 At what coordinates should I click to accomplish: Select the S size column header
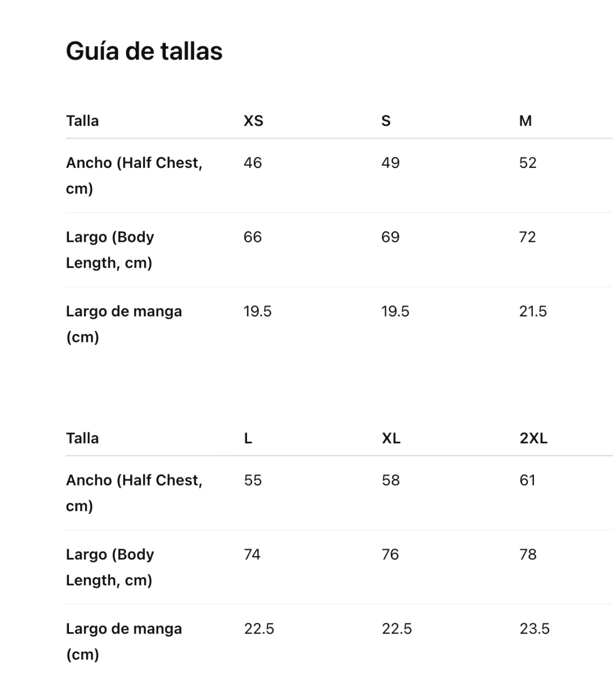pos(386,121)
